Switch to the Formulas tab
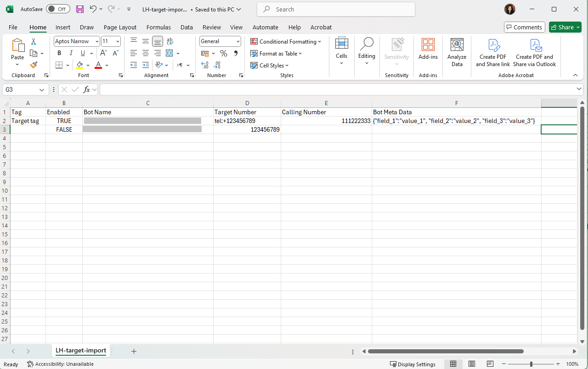Image resolution: width=588 pixels, height=369 pixels. pos(158,27)
